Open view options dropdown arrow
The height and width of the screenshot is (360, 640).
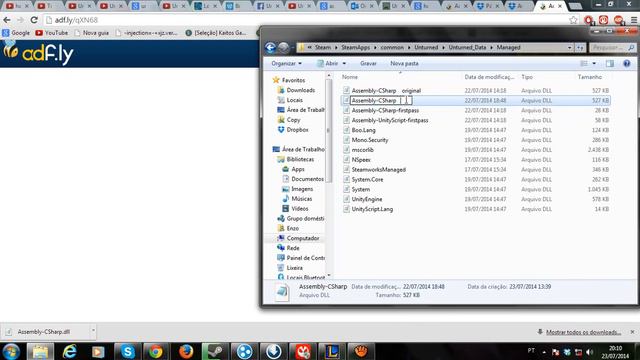[594, 64]
